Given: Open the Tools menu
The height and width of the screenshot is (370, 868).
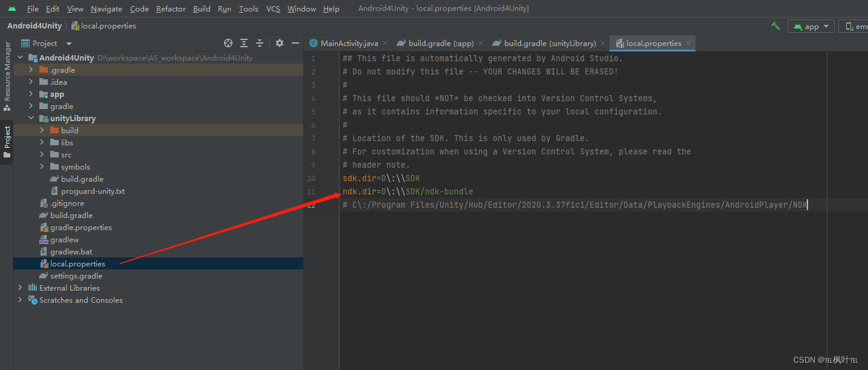Looking at the screenshot, I should (248, 9).
